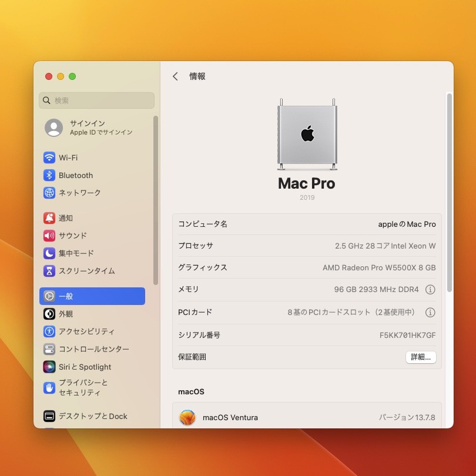Open the Bluetooth icon in the sidebar
Viewport: 476px width, 476px height.
(49, 175)
